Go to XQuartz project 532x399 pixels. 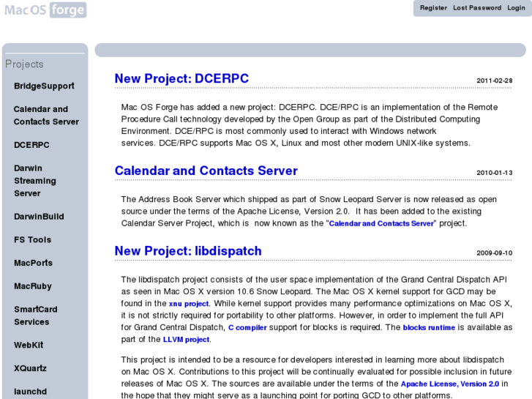point(30,368)
